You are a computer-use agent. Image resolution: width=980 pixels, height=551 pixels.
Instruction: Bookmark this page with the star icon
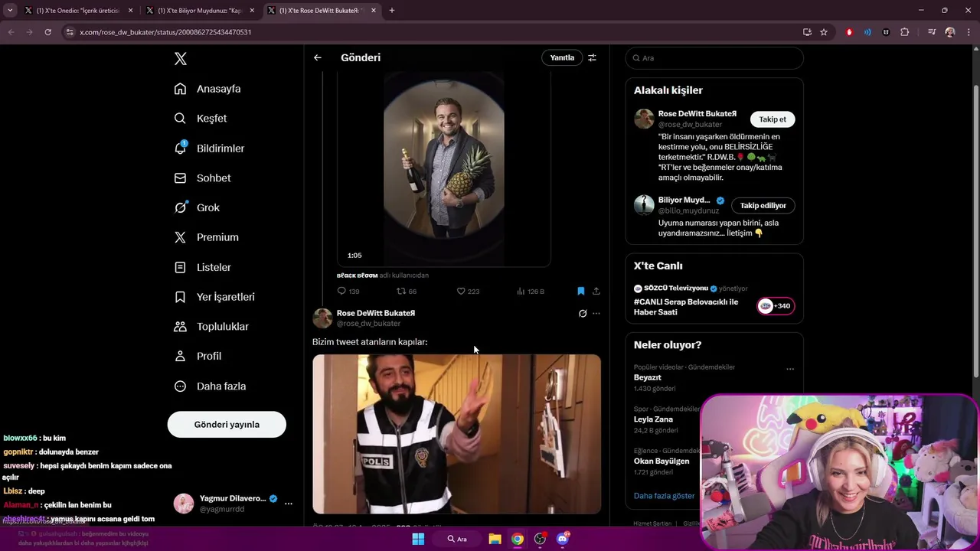coord(824,32)
